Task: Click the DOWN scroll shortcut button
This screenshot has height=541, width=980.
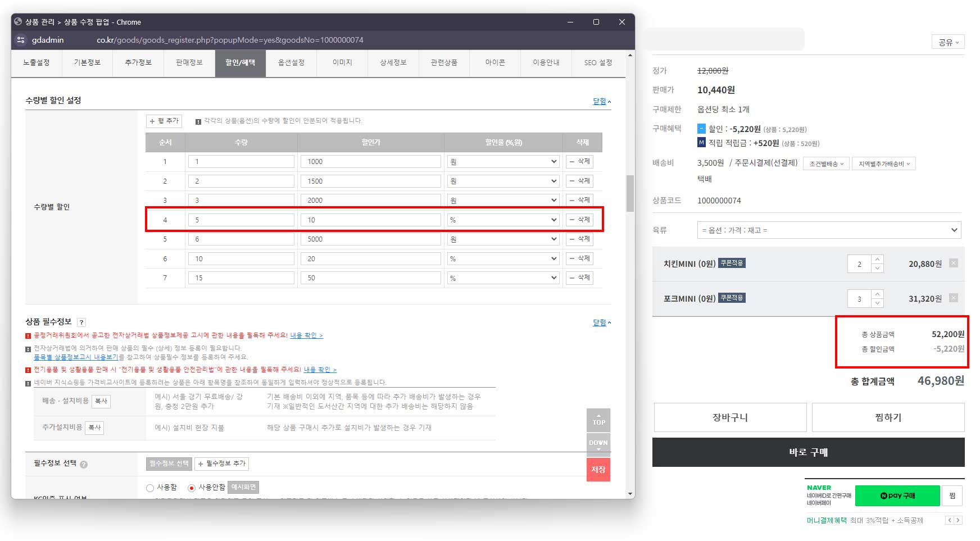Action: click(598, 445)
